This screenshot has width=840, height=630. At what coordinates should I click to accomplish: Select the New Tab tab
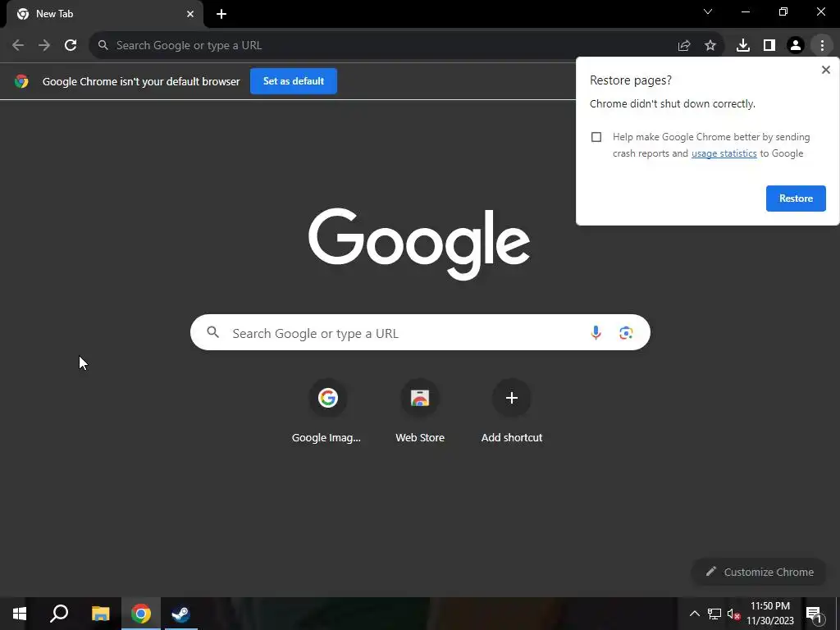[x=104, y=14]
